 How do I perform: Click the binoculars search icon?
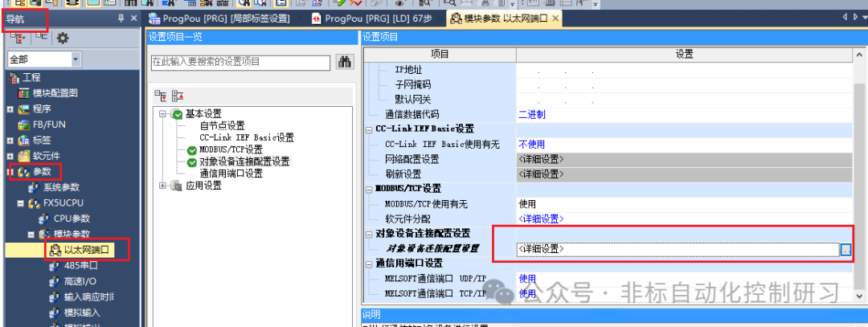click(x=345, y=62)
